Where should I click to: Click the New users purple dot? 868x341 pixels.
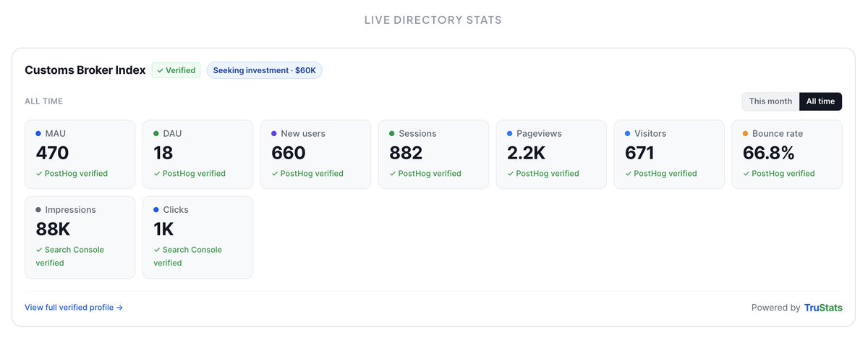point(274,134)
